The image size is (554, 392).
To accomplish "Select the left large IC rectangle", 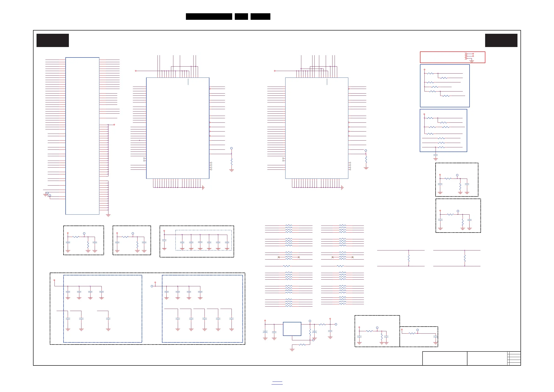I will click(178, 128).
